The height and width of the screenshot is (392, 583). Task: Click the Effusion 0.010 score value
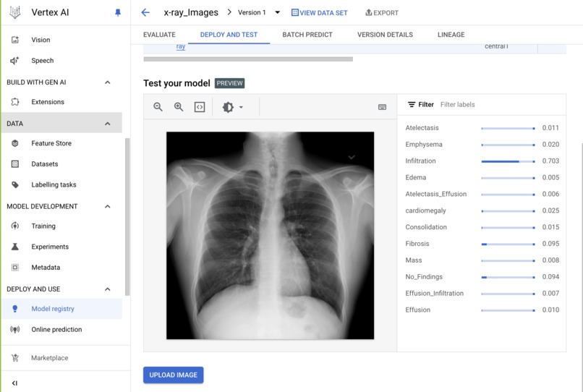pyautogui.click(x=550, y=310)
